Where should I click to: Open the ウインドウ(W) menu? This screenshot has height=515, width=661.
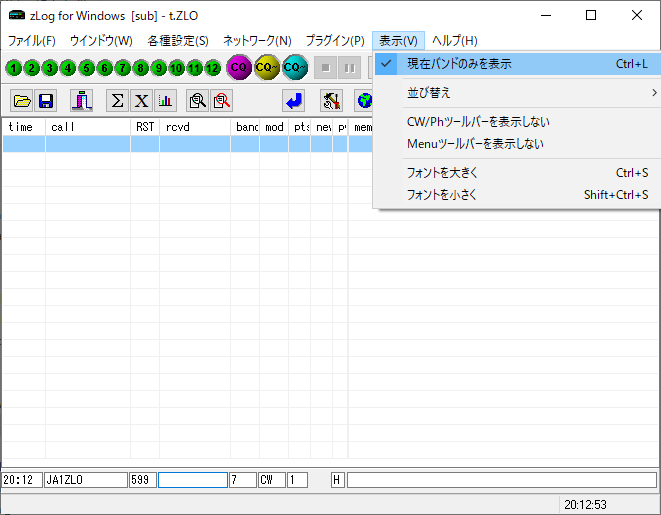click(101, 41)
